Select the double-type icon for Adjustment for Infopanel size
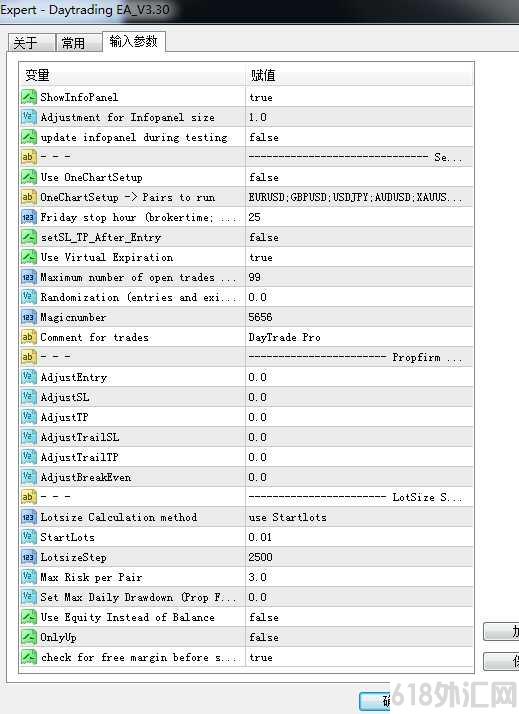The width and height of the screenshot is (519, 714). coord(29,117)
